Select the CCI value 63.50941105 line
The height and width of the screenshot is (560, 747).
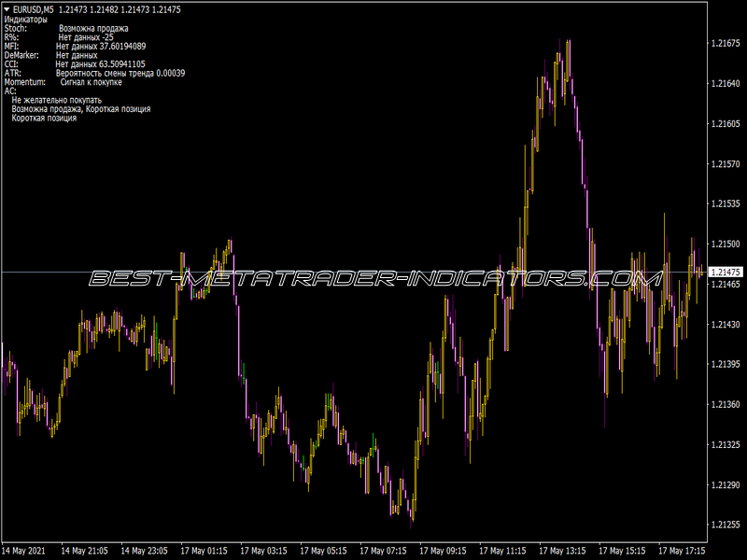point(75,64)
